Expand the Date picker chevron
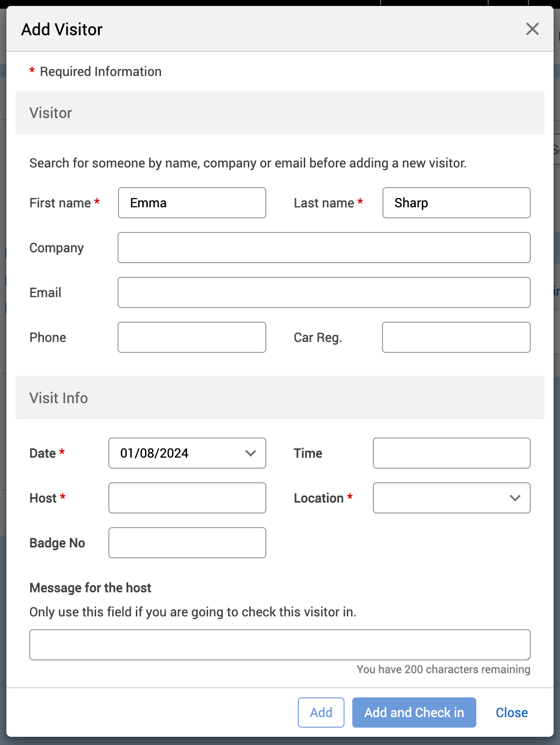The width and height of the screenshot is (560, 745). tap(250, 453)
